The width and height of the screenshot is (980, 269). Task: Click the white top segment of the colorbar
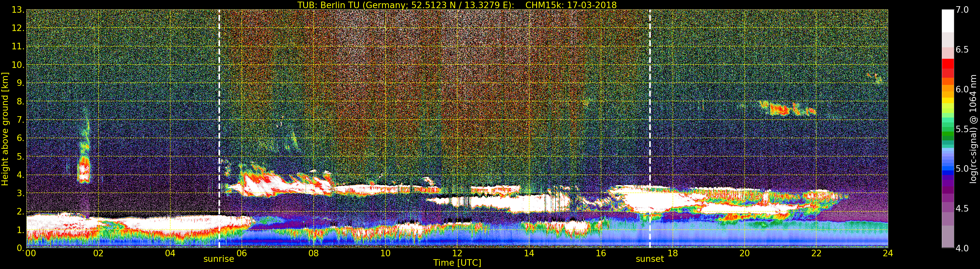[x=948, y=21]
